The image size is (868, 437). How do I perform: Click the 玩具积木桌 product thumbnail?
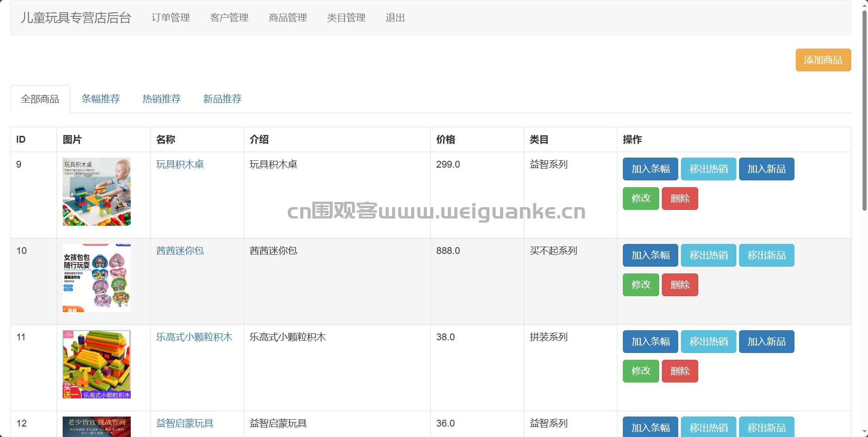(97, 192)
